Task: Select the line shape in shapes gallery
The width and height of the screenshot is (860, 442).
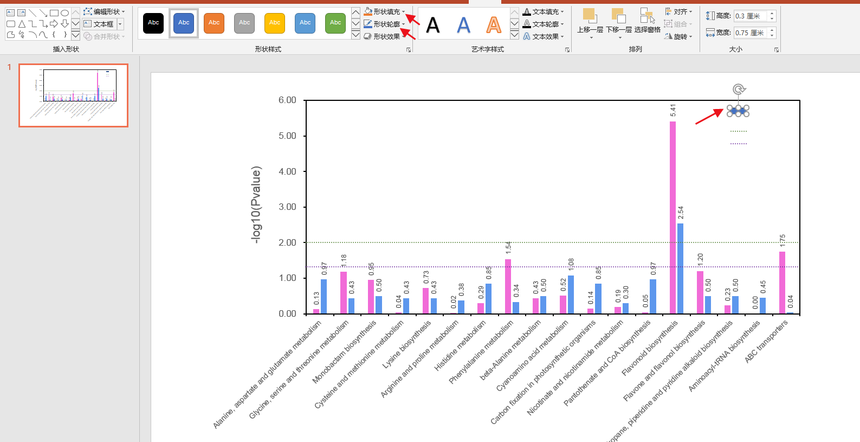Action: (x=32, y=13)
